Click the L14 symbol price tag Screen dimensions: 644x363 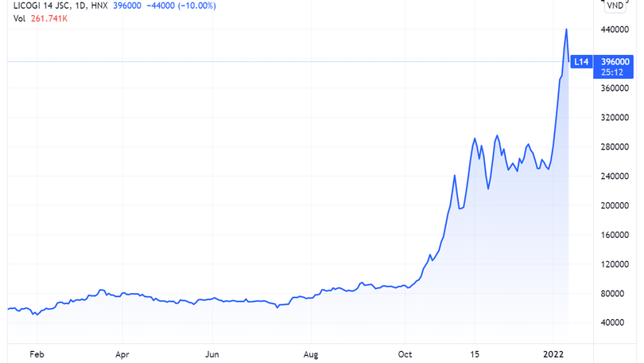tap(581, 61)
